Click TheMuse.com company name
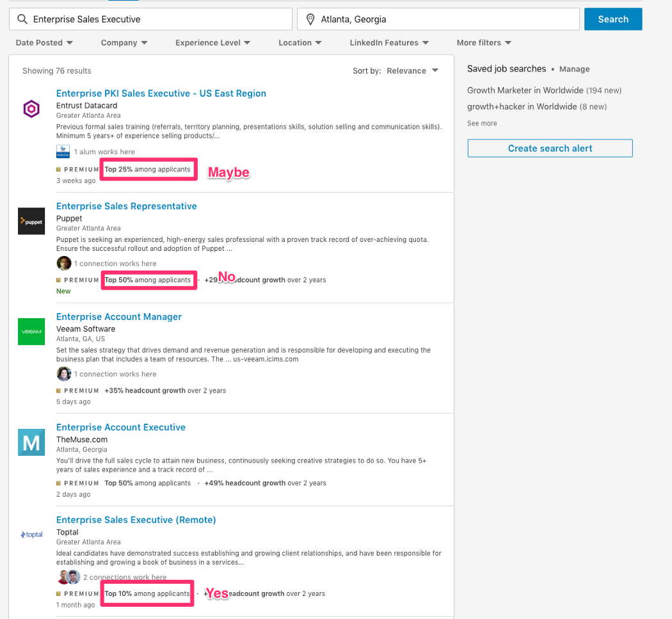The width and height of the screenshot is (672, 619). 82,439
